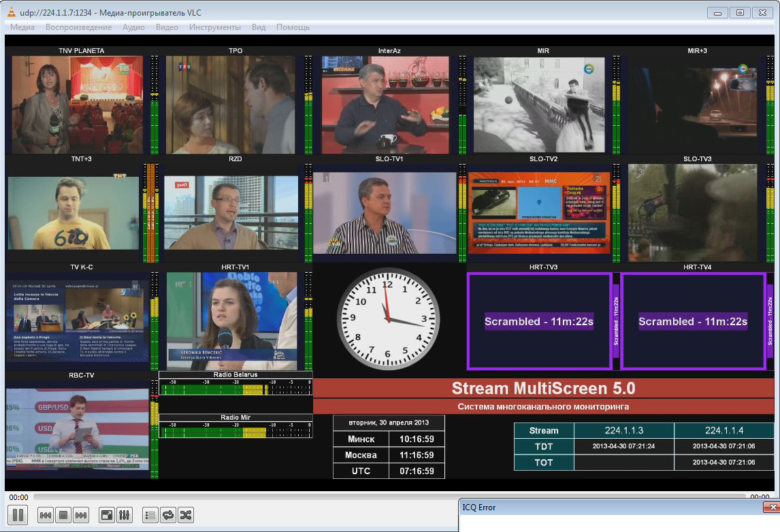The image size is (780, 532).
Task: Click the MIR channel video
Action: click(x=539, y=104)
